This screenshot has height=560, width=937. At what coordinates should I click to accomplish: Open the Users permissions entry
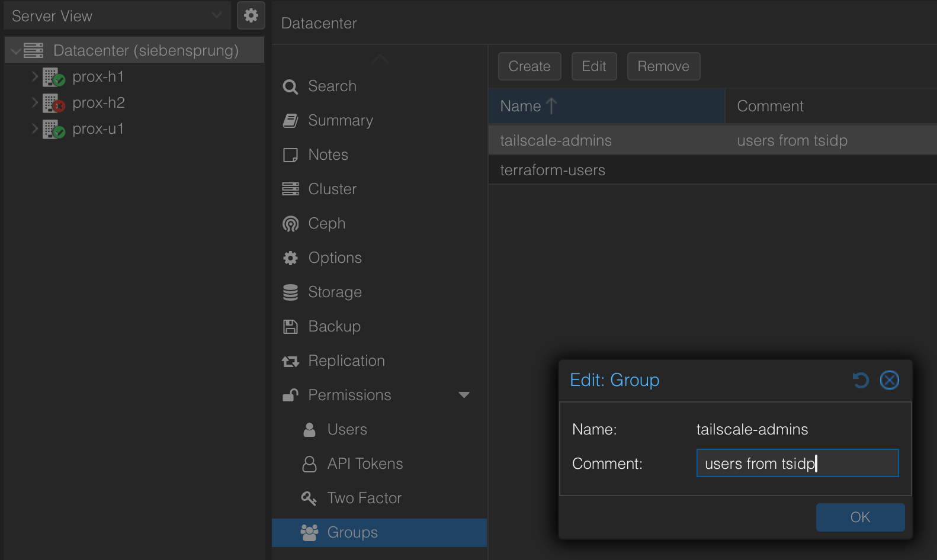click(x=380, y=430)
